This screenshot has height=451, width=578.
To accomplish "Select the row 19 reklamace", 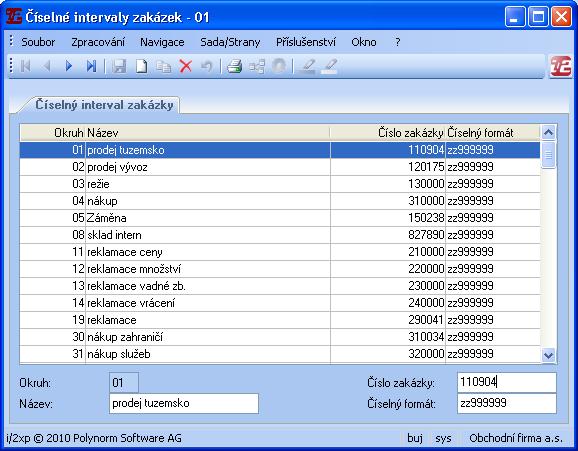I will (x=280, y=320).
